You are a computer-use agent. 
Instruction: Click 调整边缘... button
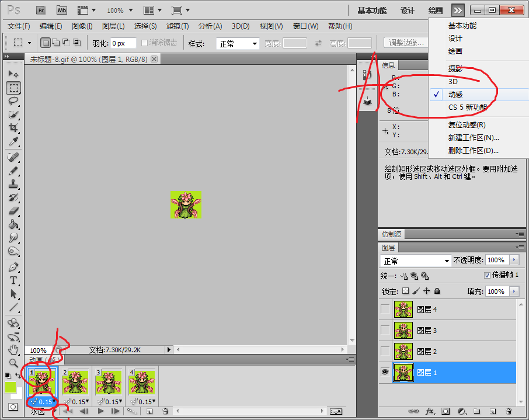tap(406, 43)
